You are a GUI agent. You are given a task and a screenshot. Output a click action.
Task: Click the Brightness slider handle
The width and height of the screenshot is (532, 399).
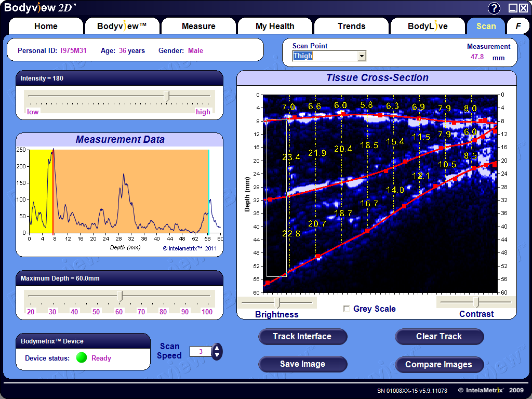[x=277, y=303]
